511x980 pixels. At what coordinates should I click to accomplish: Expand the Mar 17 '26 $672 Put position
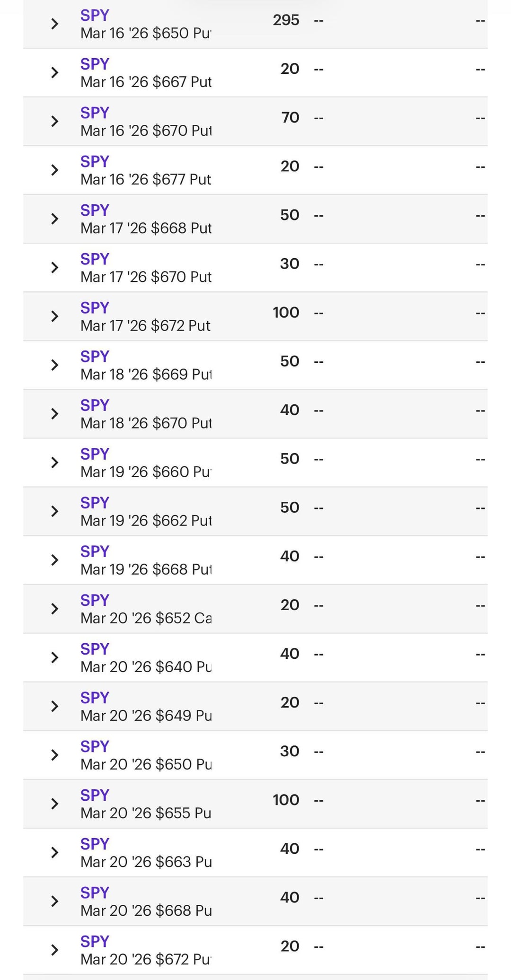[55, 316]
